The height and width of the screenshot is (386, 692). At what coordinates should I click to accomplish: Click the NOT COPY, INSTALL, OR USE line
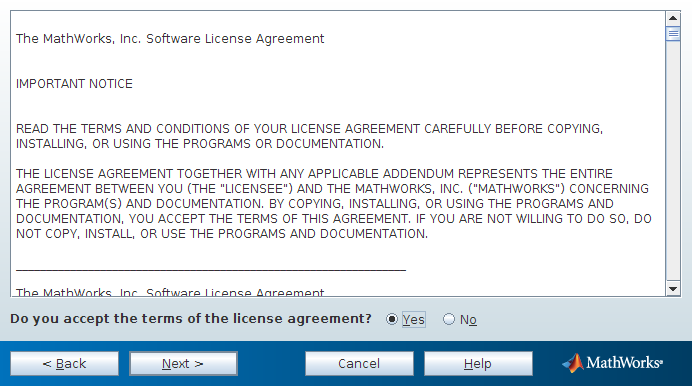click(x=222, y=234)
